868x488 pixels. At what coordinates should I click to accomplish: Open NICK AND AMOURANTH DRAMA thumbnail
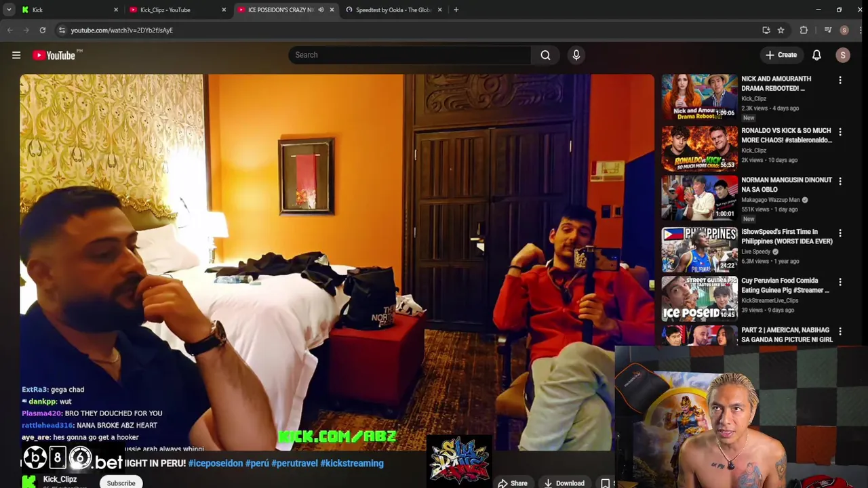point(699,97)
